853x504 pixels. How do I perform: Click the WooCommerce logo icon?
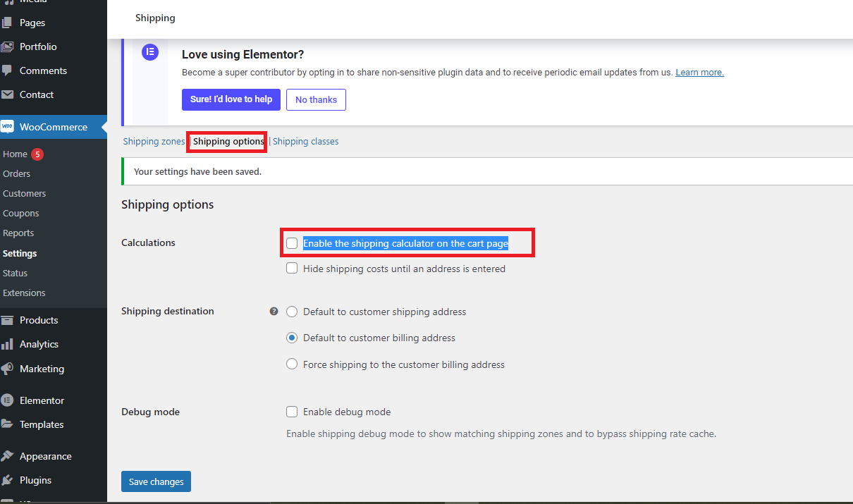(7, 127)
